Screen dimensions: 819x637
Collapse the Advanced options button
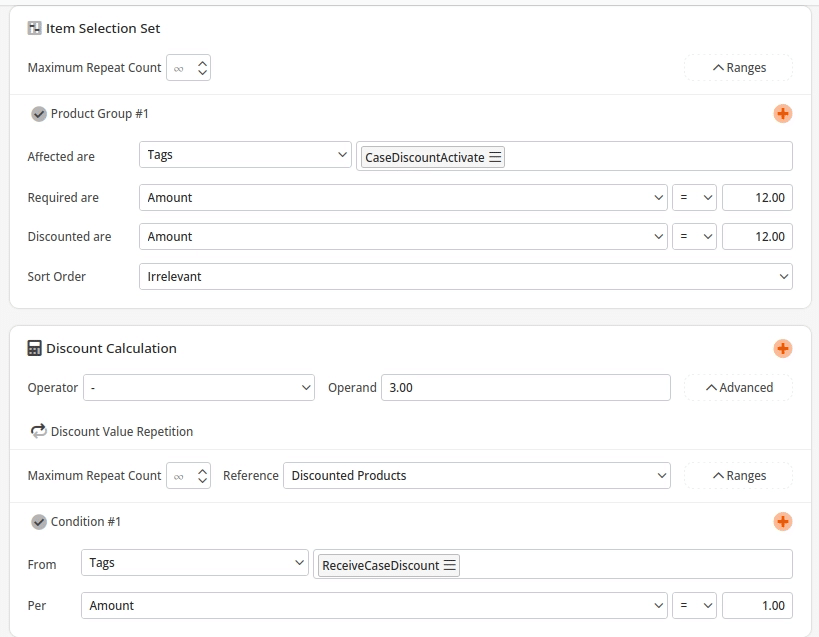(x=738, y=388)
